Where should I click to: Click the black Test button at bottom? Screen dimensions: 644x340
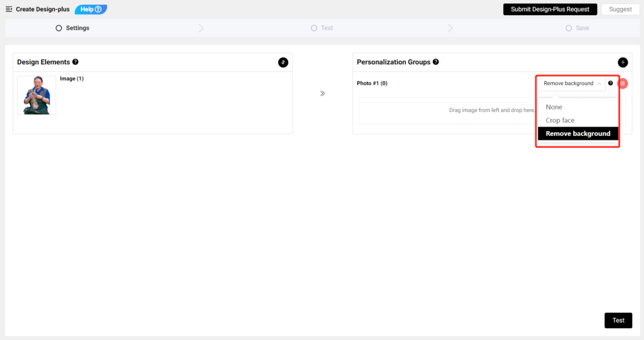(618, 320)
